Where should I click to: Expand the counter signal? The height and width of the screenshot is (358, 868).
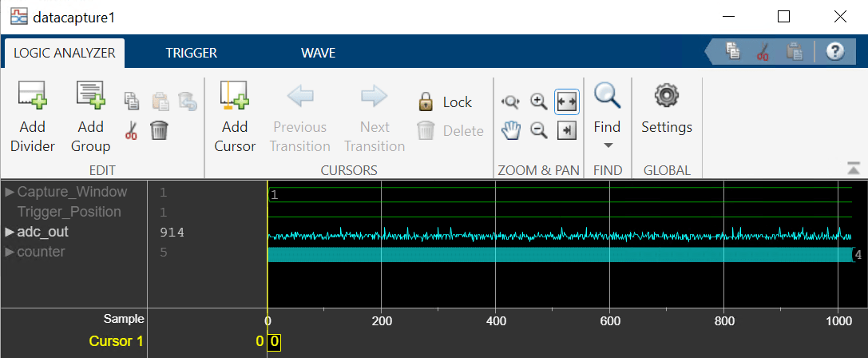click(9, 253)
